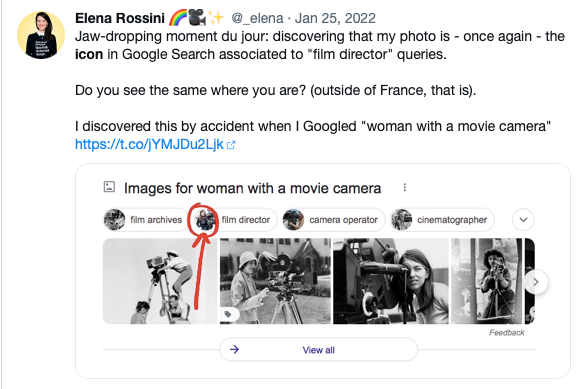The image size is (585, 389).
Task: Click the film director chip thumbnail icon
Action: click(x=205, y=220)
